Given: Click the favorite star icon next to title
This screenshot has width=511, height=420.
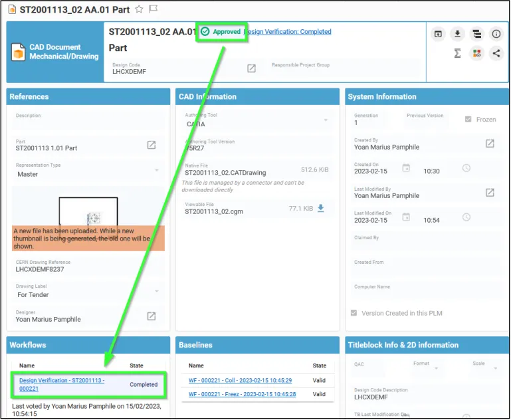Looking at the screenshot, I should (x=139, y=9).
